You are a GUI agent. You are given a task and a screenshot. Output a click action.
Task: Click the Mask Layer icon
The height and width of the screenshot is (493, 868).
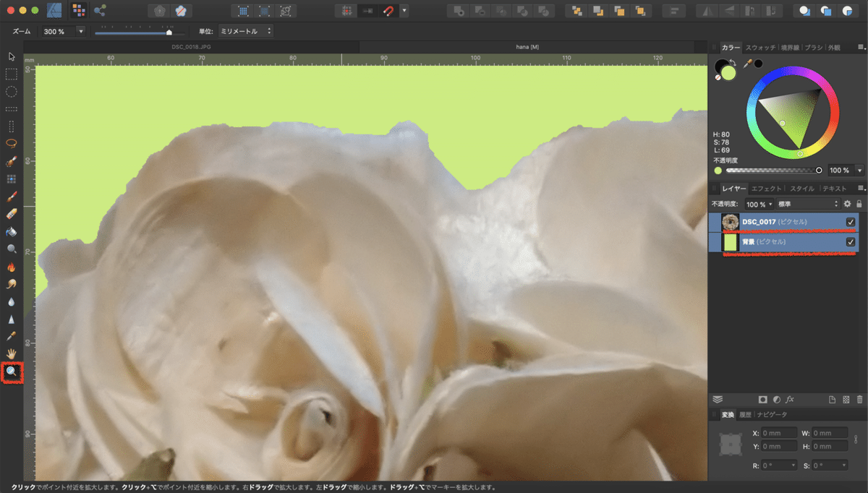pos(762,399)
